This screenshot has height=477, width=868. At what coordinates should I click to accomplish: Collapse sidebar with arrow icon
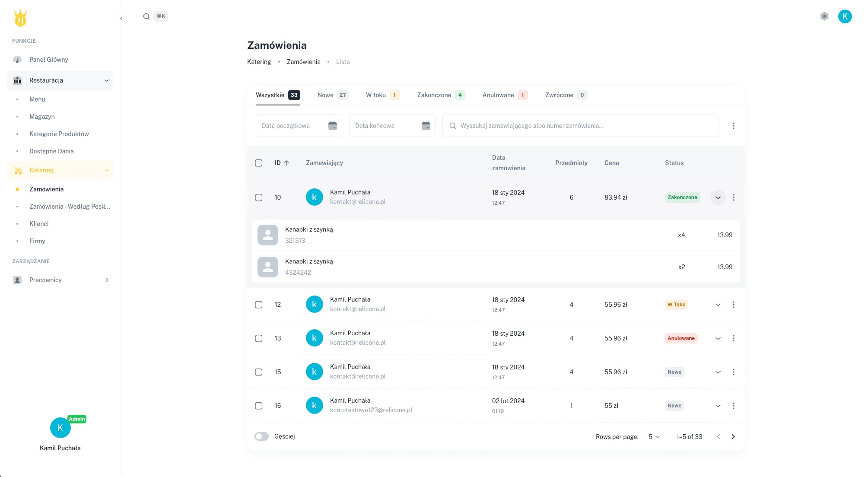121,19
